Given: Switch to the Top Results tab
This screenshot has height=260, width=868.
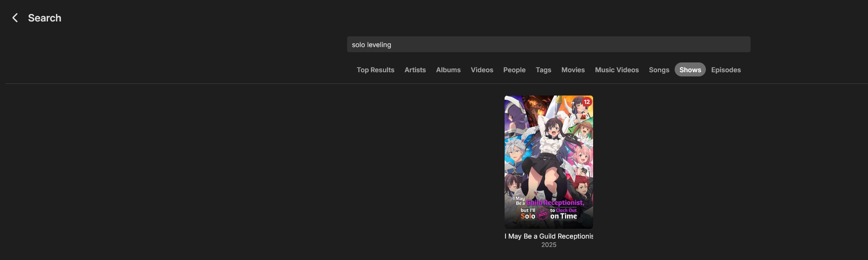Looking at the screenshot, I should [x=376, y=70].
